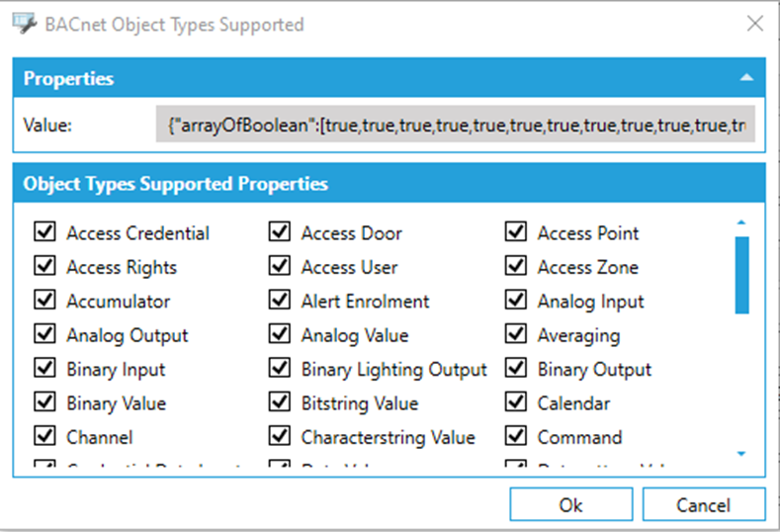Collapse the Properties section arrow
This screenshot has width=780, height=532.
pyautogui.click(x=746, y=78)
